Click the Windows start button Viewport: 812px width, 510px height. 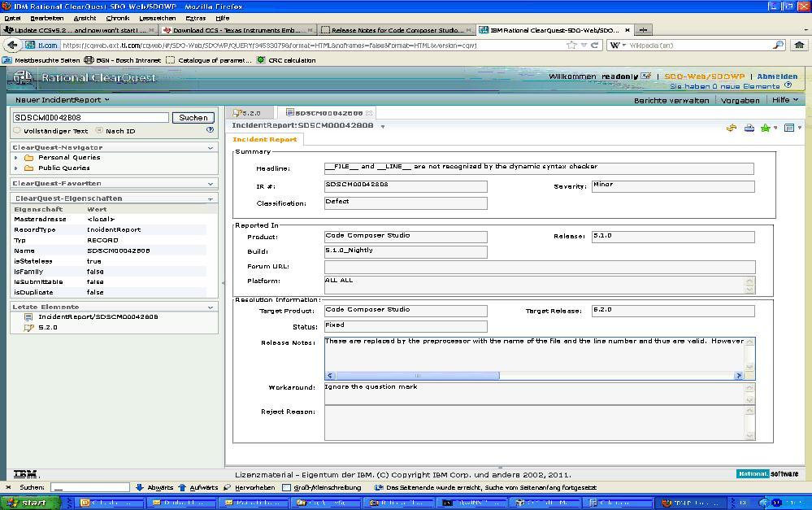click(29, 503)
